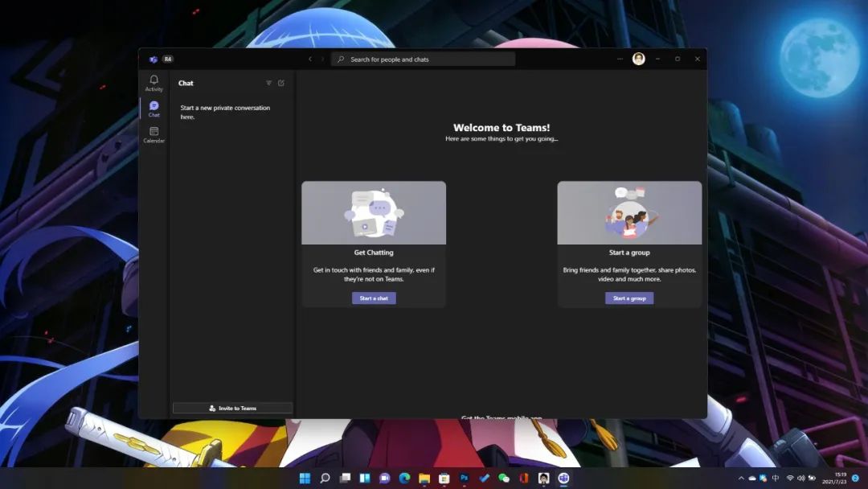The image size is (868, 489).
Task: Open Microsoft Edge from the taskbar
Action: [x=404, y=478]
